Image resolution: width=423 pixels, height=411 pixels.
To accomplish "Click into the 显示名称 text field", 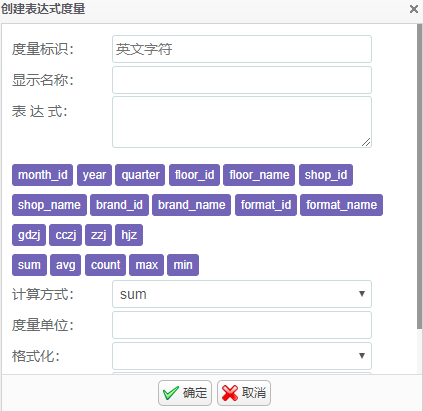I will 242,80.
